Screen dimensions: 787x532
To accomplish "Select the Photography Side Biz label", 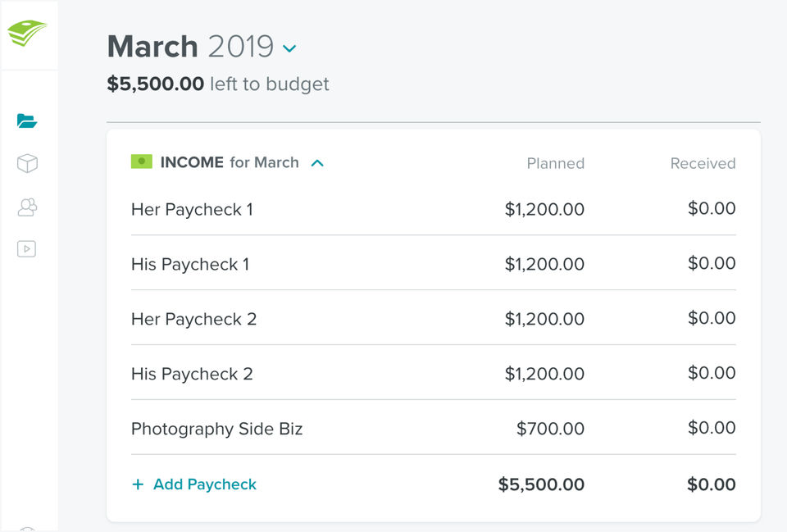I will [x=216, y=429].
